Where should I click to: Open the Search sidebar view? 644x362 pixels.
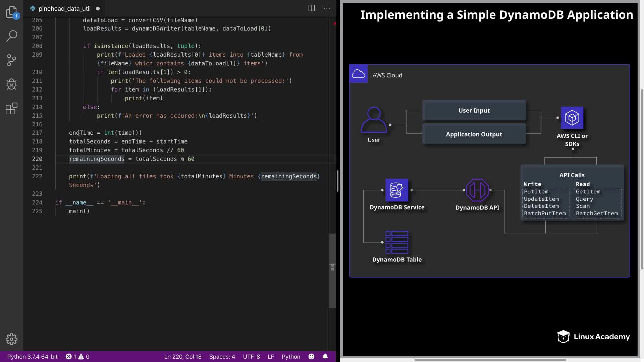pos(11,36)
